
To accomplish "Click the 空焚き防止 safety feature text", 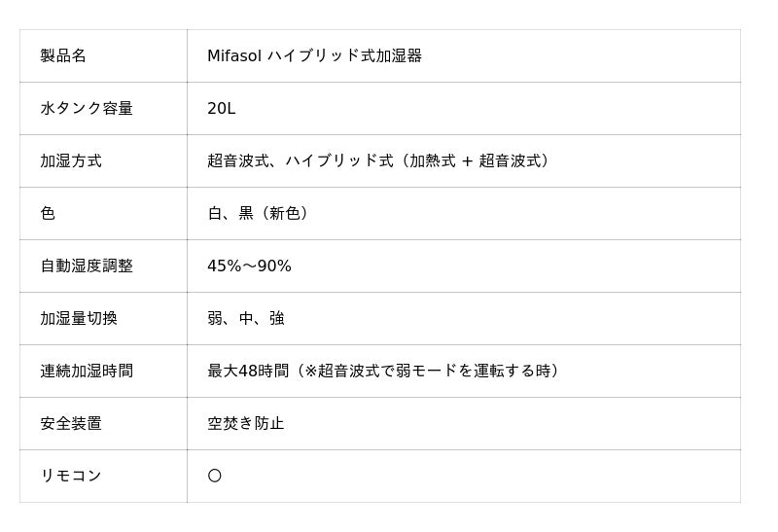I will coord(246,424).
